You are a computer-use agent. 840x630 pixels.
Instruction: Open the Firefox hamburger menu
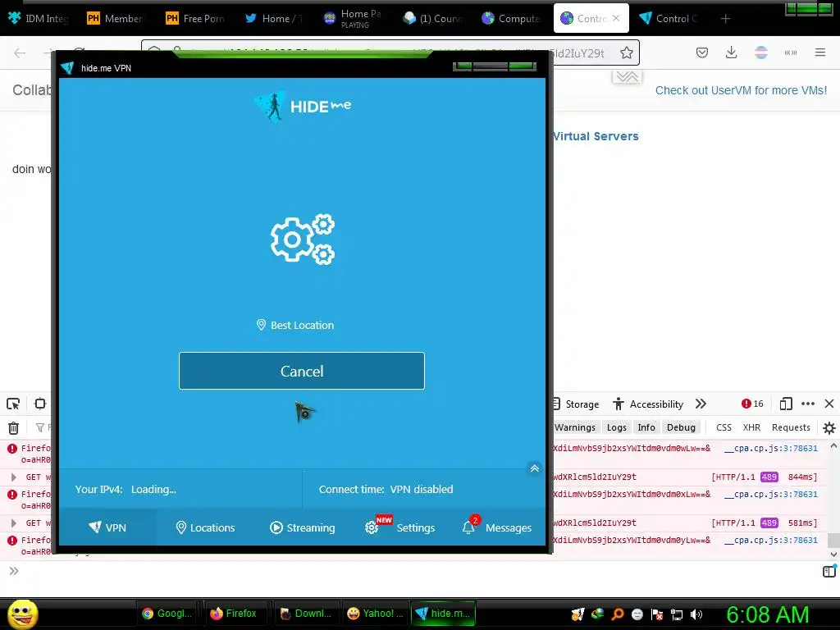coord(819,52)
